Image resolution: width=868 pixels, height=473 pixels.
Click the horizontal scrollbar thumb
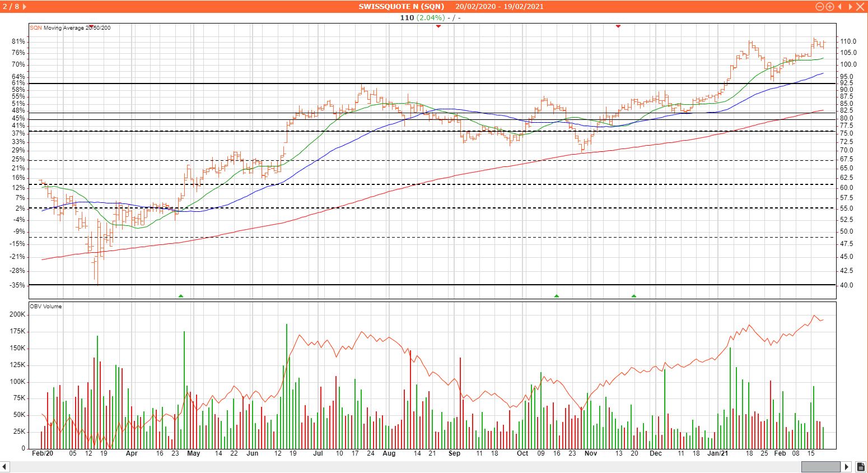click(821, 466)
